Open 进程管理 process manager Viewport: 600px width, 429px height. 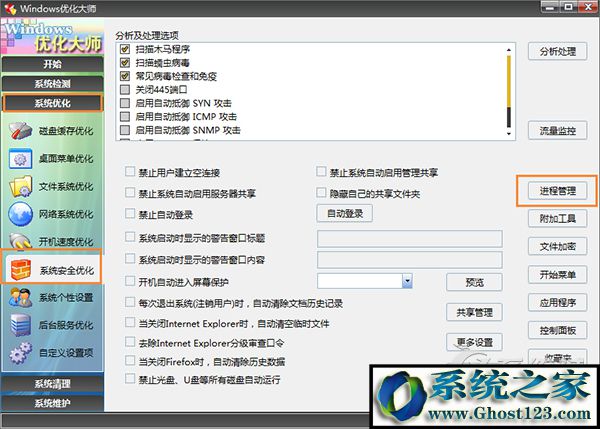point(558,191)
